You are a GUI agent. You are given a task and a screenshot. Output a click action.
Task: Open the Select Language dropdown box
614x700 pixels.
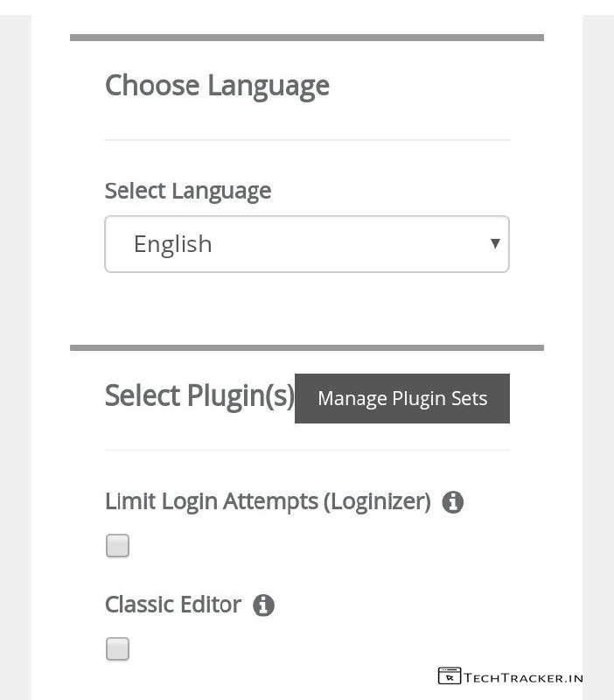(306, 244)
